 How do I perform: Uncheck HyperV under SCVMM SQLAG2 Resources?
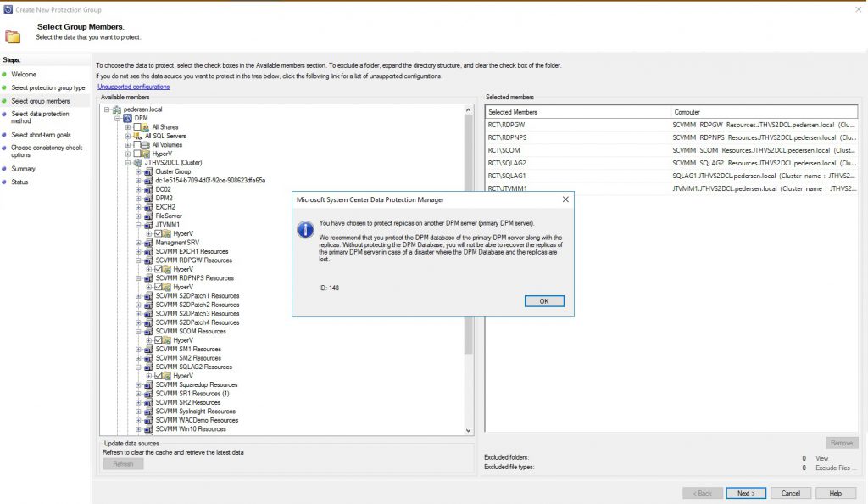(x=158, y=376)
